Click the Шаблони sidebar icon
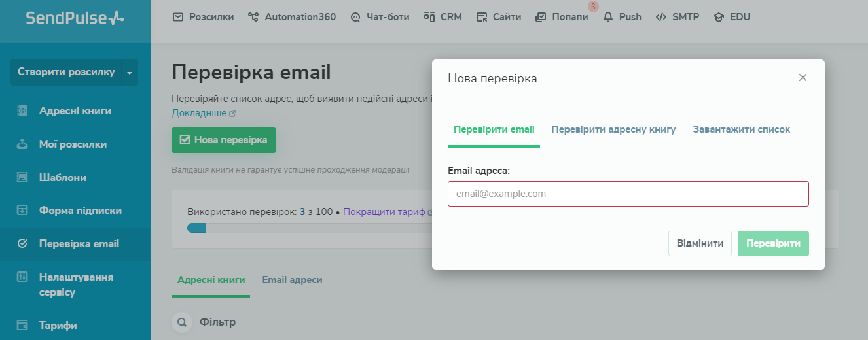The width and height of the screenshot is (868, 340). 22,177
